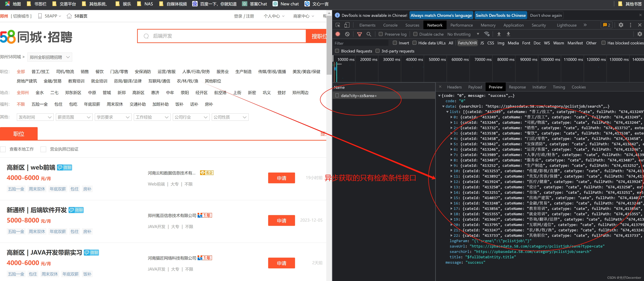The height and width of the screenshot is (281, 644).
Task: Expand item 0 in the list tree
Action: [451, 117]
